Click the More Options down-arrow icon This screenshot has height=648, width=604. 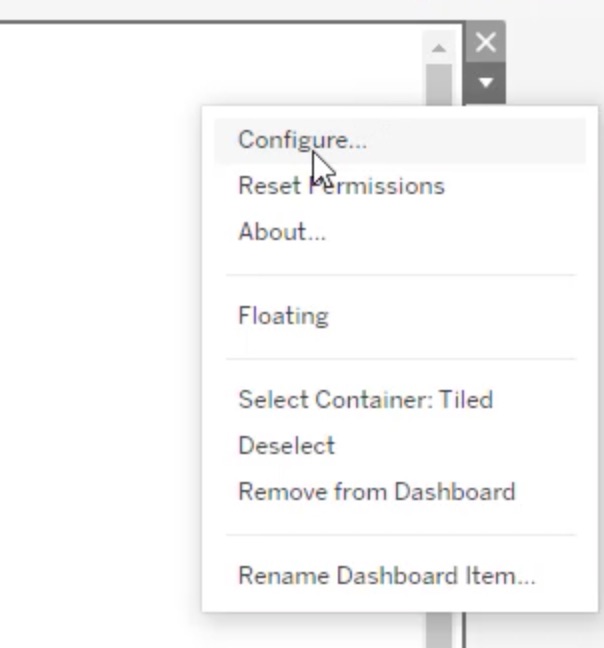pos(485,83)
